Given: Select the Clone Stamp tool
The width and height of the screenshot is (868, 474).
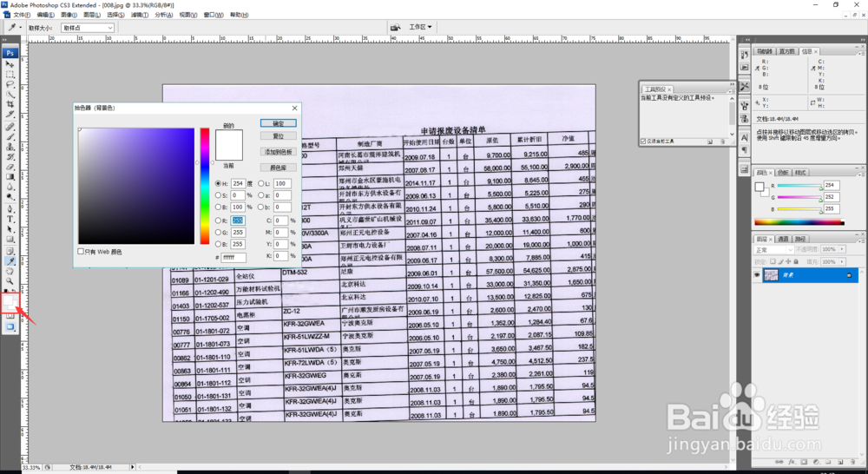Looking at the screenshot, I should point(10,147).
